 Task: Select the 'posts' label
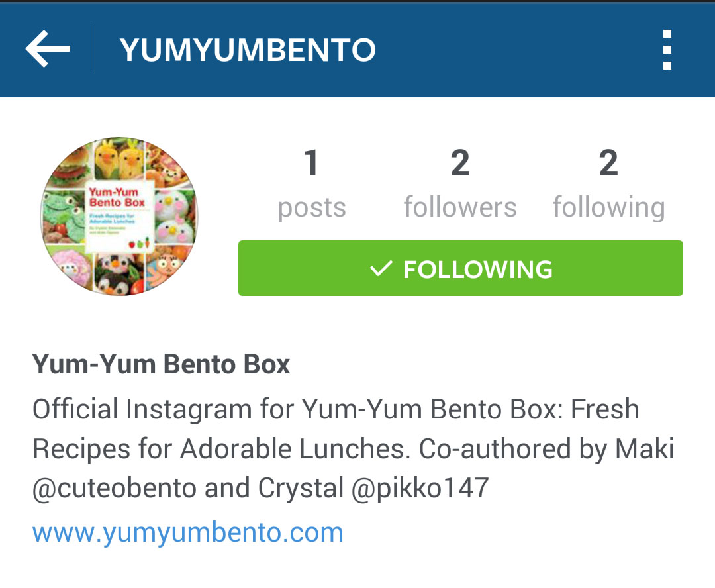click(312, 208)
